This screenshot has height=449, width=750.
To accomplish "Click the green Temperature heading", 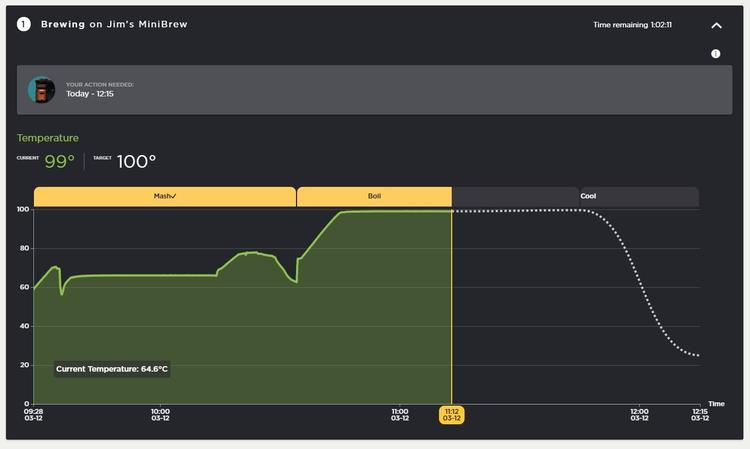I will click(x=47, y=138).
